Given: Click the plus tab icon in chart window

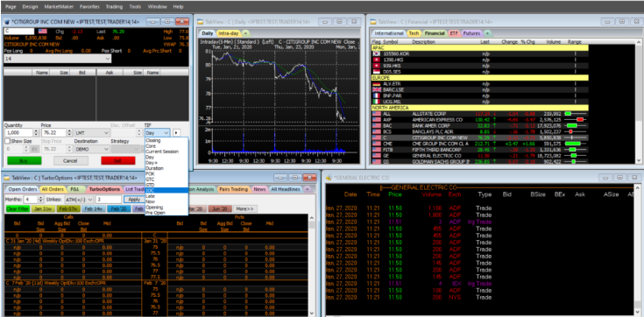Looking at the screenshot, I should [x=244, y=33].
